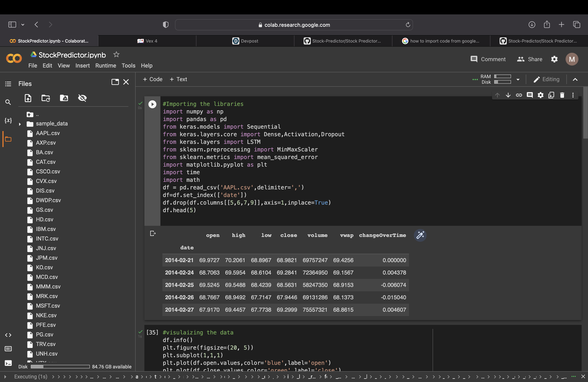Toggle hidden files visibility in Files
588x382 pixels.
tap(82, 98)
